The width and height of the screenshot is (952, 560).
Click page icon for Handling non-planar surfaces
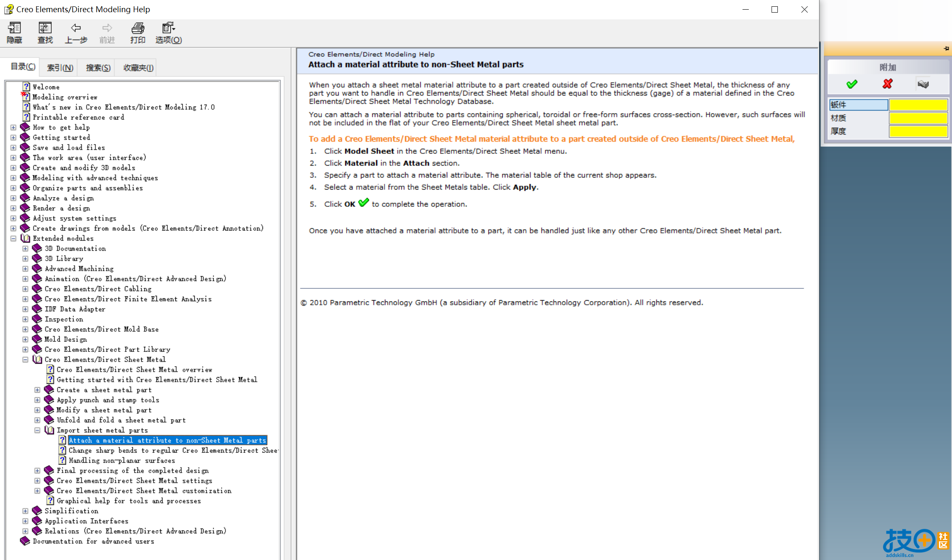coord(62,460)
